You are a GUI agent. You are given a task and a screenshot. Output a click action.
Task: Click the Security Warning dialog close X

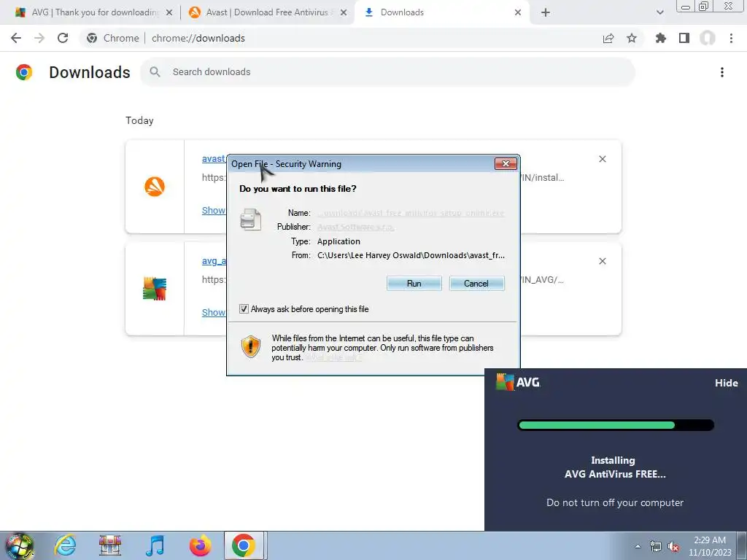tap(506, 164)
